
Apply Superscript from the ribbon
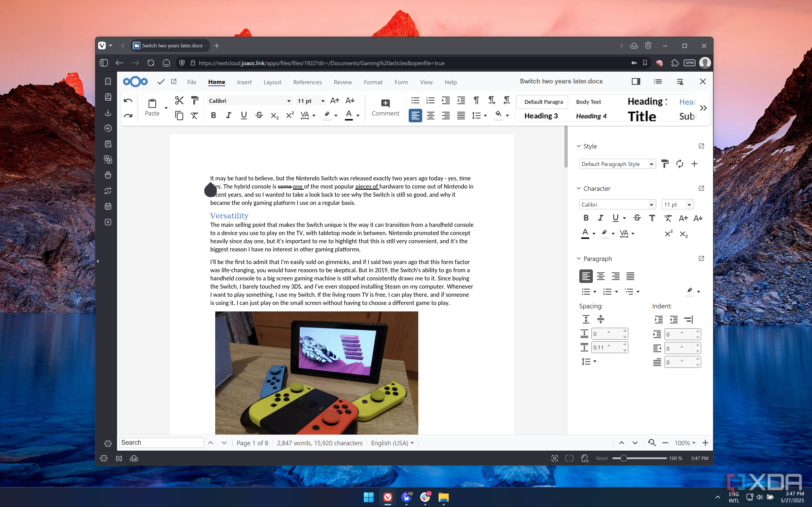(290, 115)
